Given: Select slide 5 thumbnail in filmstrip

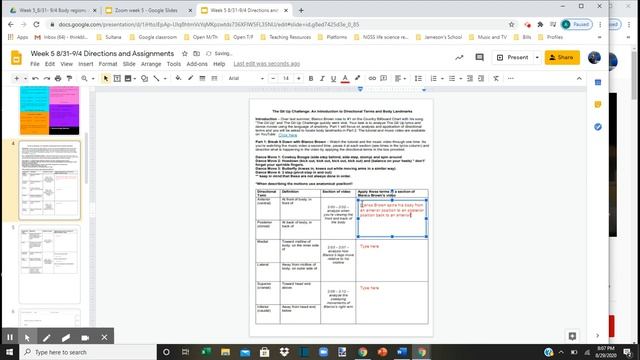Looking at the screenshot, I should coord(49,264).
